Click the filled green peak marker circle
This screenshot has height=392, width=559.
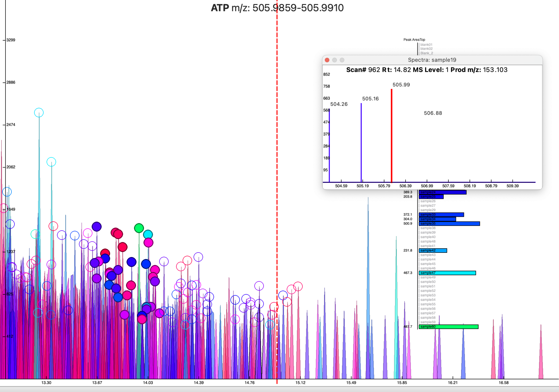(x=139, y=228)
